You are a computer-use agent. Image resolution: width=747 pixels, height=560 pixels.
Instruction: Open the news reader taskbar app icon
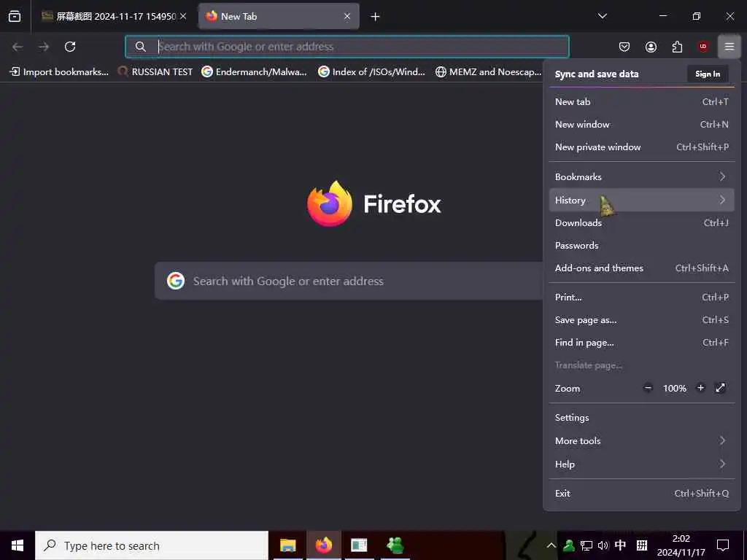tap(359, 545)
